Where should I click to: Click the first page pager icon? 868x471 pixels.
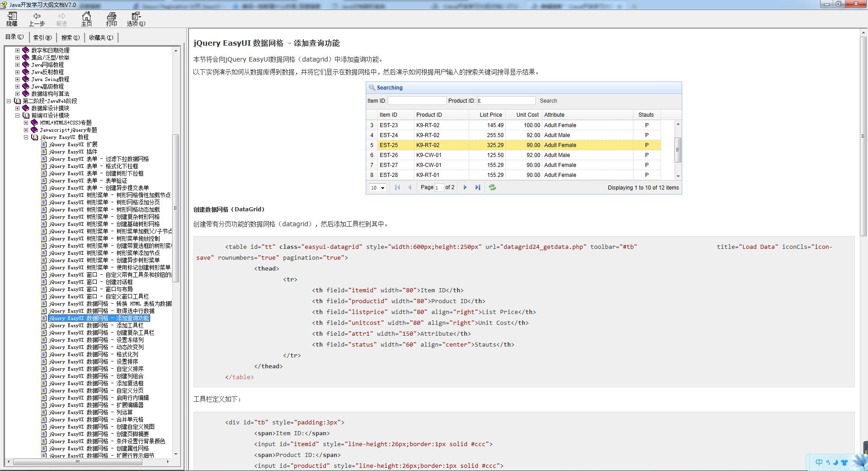[397, 187]
